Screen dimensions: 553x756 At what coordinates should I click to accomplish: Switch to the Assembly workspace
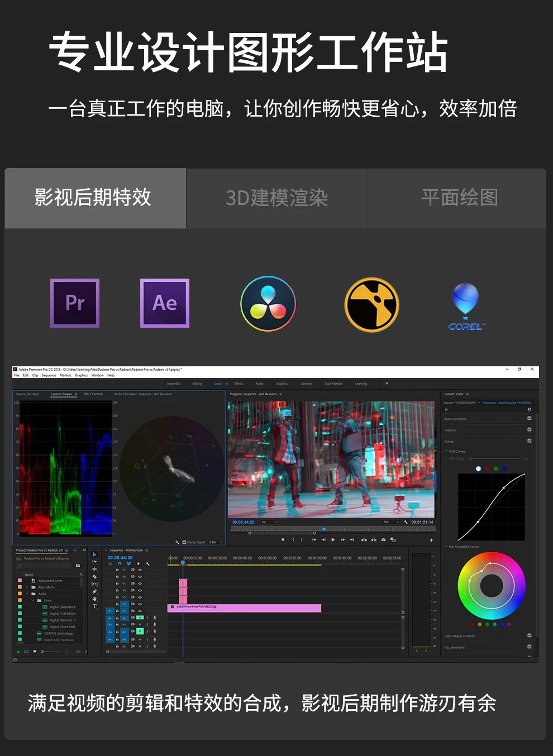[x=174, y=384]
